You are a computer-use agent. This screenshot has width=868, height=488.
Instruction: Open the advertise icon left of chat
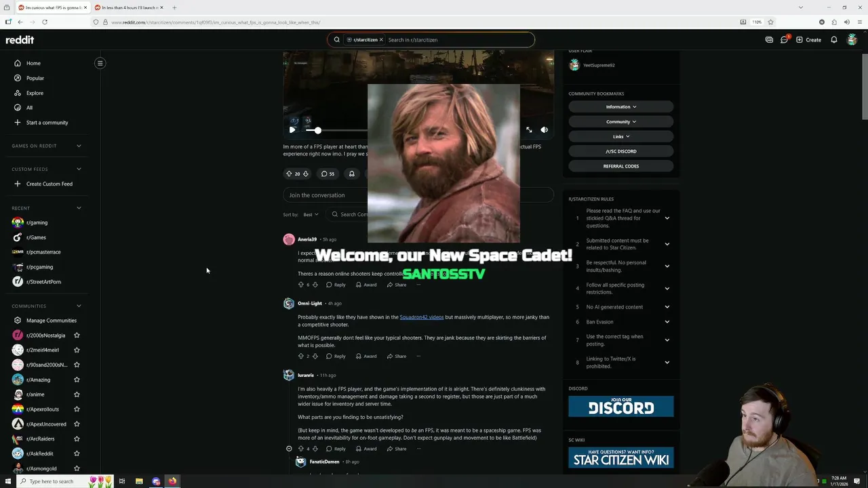[x=769, y=40]
